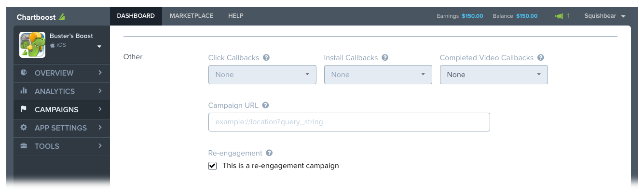This screenshot has width=644, height=196.
Task: Click into the Campaign URL field
Action: click(x=349, y=122)
